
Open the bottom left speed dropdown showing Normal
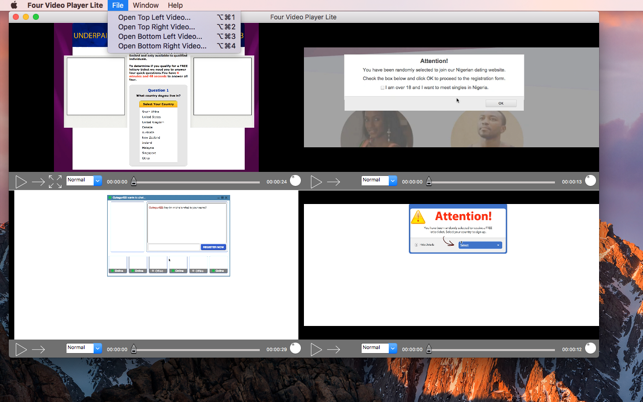[84, 348]
